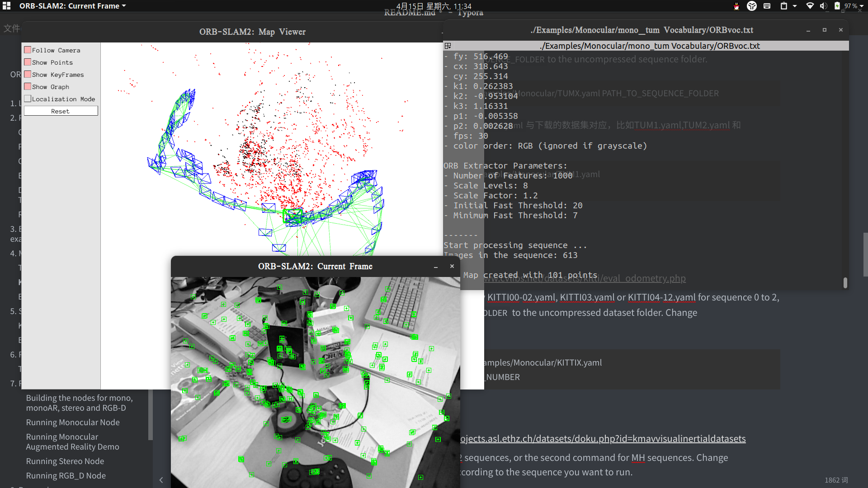Toggle the Show KeyFrames checkbox
Viewport: 868px width, 488px height.
[28, 74]
